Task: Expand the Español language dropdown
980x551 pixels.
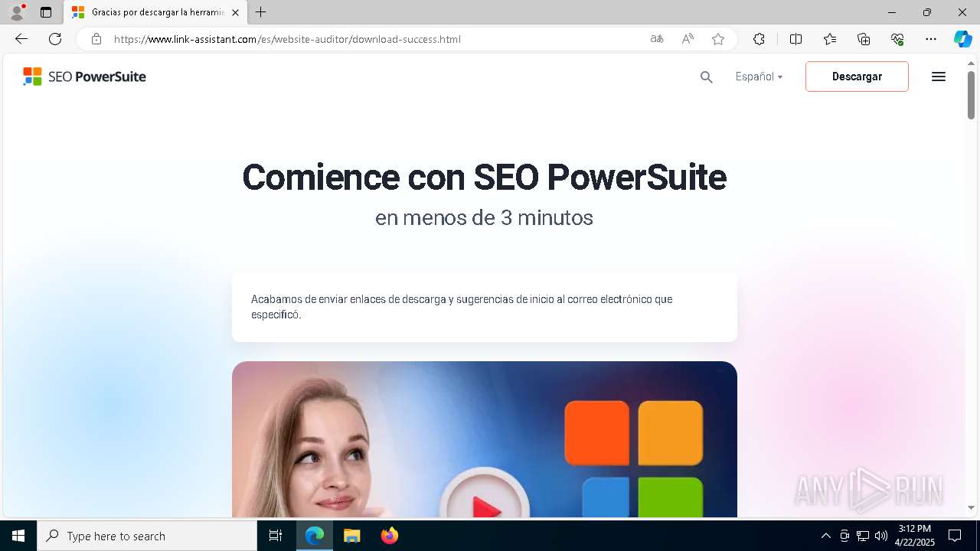Action: [759, 77]
